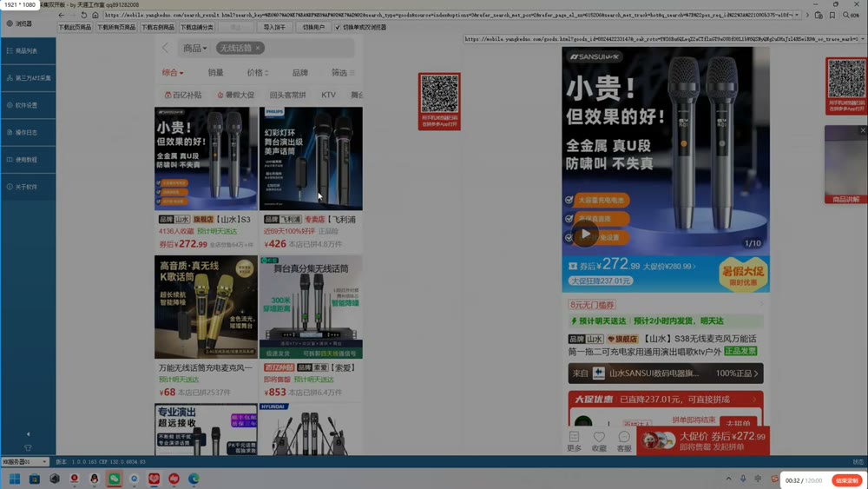Expand the 大促优惠 discount banner
Viewport: 868px width, 489px height.
[x=666, y=400]
